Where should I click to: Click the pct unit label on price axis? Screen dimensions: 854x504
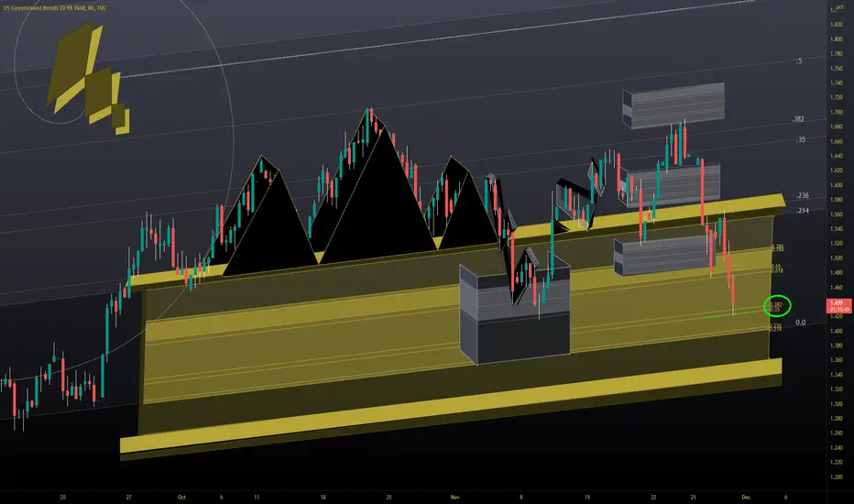[x=840, y=7]
